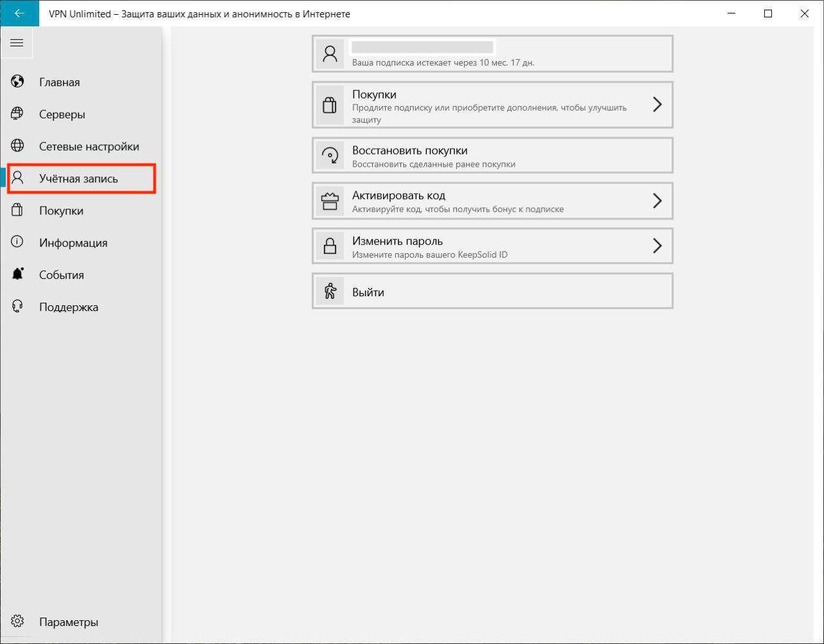Click the bell icon for События
The image size is (824, 644).
coord(17,274)
